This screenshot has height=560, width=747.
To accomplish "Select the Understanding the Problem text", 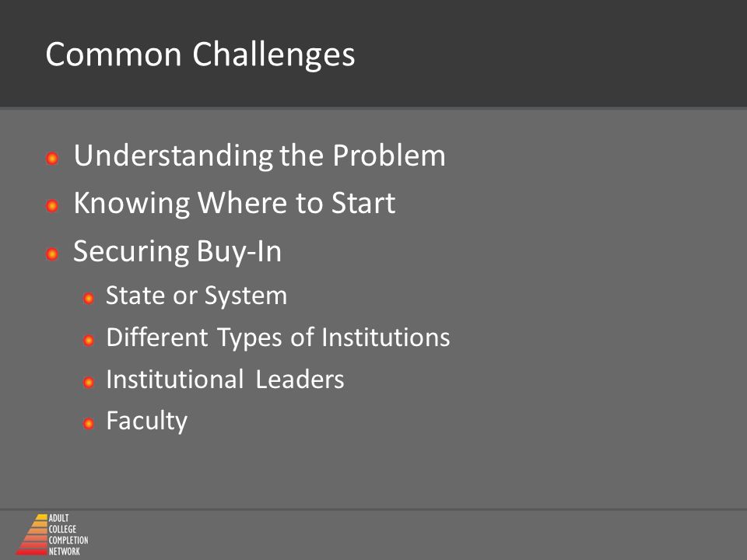I will 260,156.
